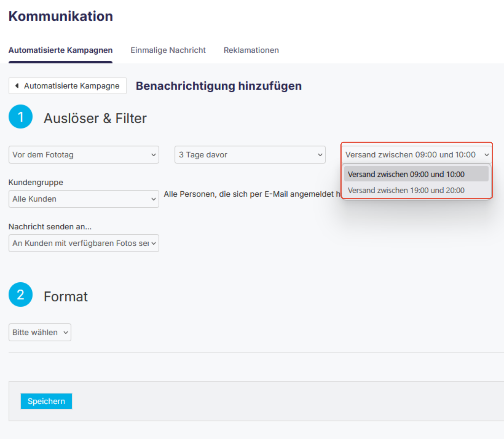Click the Benachrichtigung hinzufügen heading

coord(219,86)
